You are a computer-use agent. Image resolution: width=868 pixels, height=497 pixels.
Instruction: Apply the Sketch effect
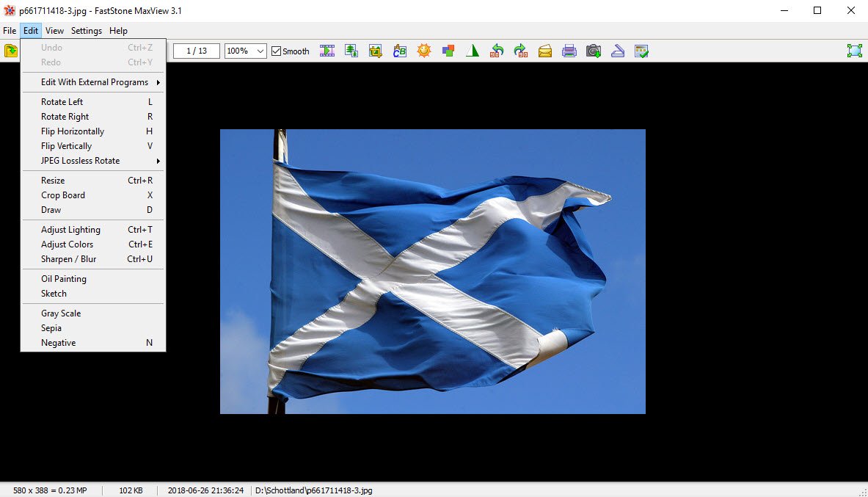pos(93,294)
